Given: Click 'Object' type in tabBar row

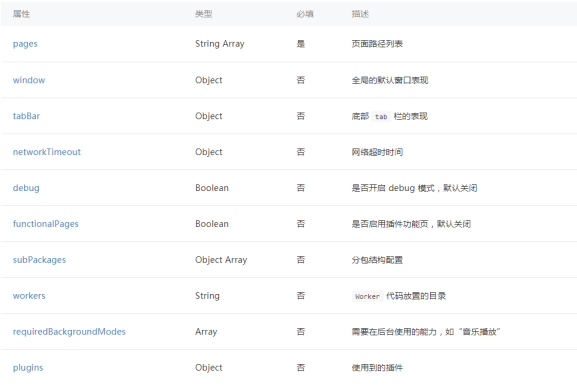Looking at the screenshot, I should pos(209,116).
